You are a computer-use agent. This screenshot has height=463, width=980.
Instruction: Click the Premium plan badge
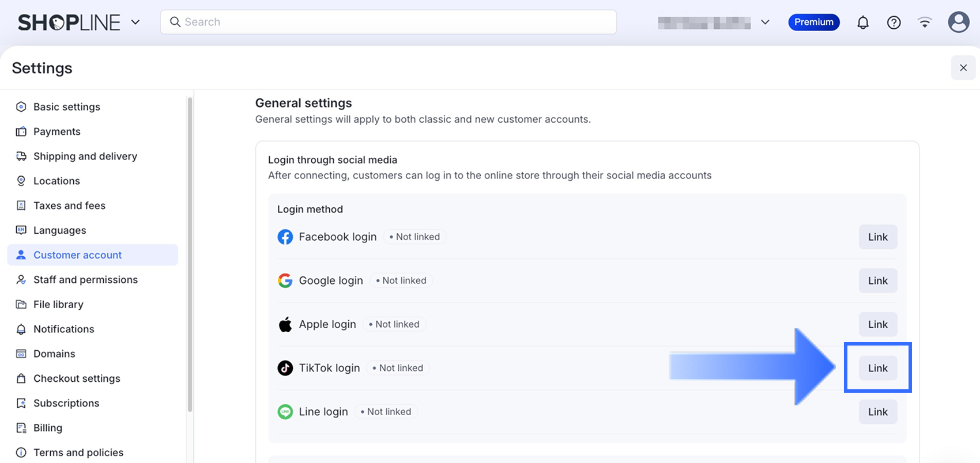pyautogui.click(x=813, y=22)
